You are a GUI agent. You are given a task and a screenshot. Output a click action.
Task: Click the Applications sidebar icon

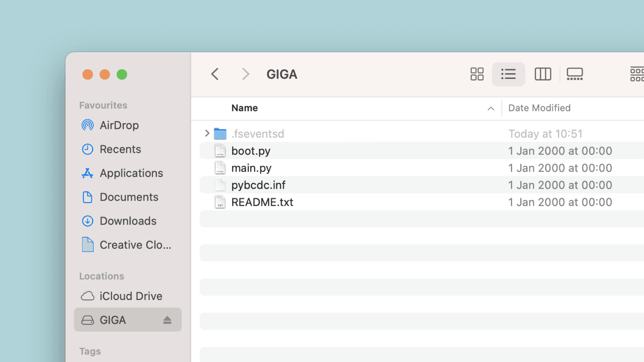point(88,173)
